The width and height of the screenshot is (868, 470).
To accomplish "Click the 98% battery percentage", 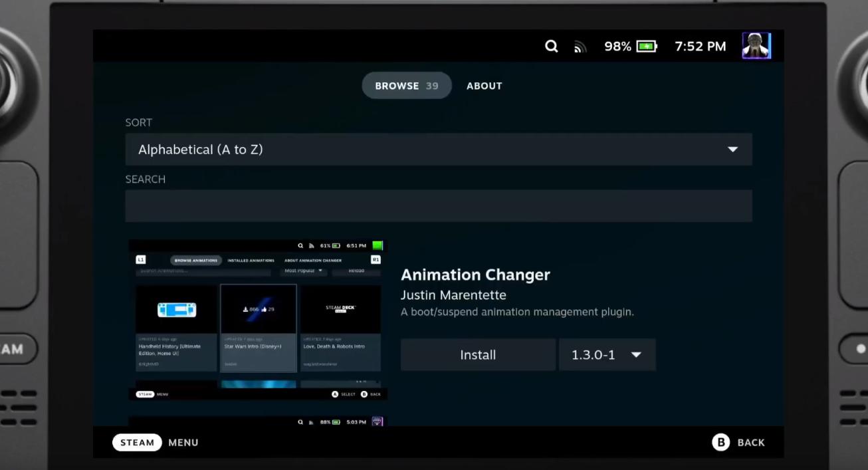I will tap(617, 47).
